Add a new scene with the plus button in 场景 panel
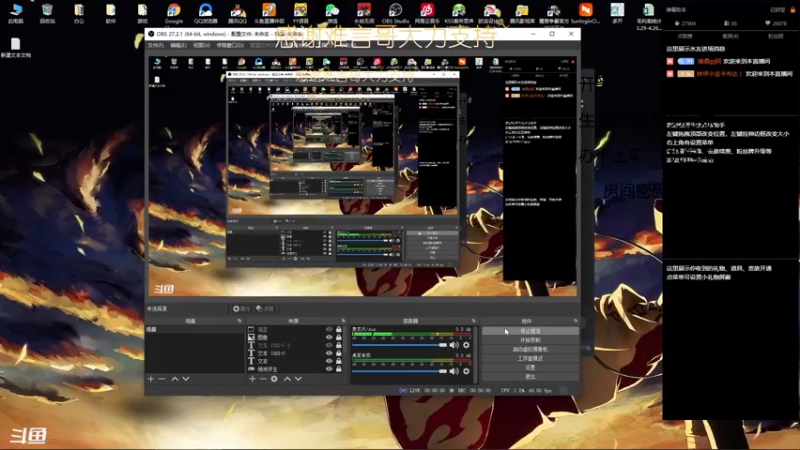The image size is (800, 450). coord(151,379)
